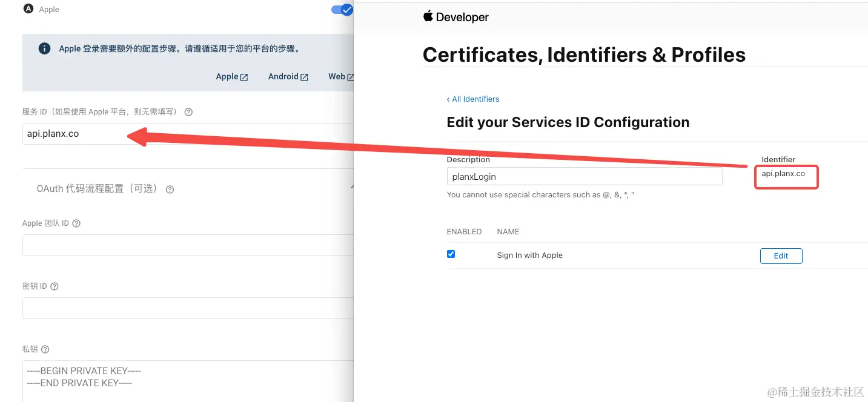Select the Identifier value api.planx.co
This screenshot has width=868, height=402.
(783, 174)
